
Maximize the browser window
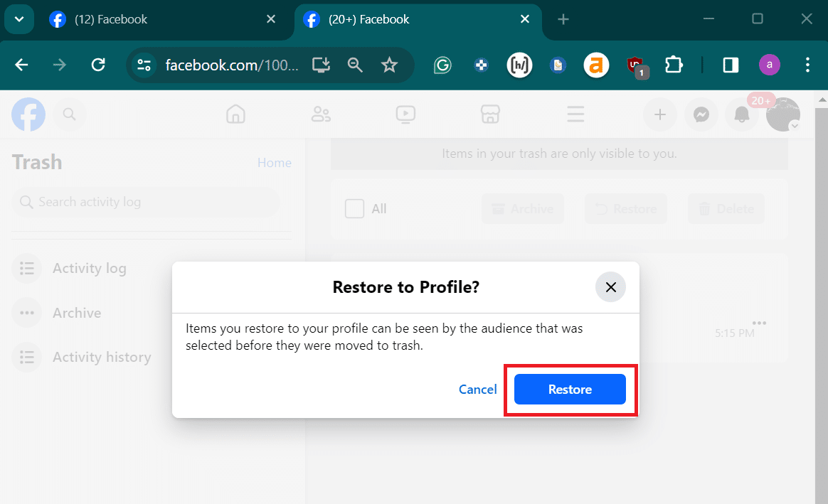758,19
